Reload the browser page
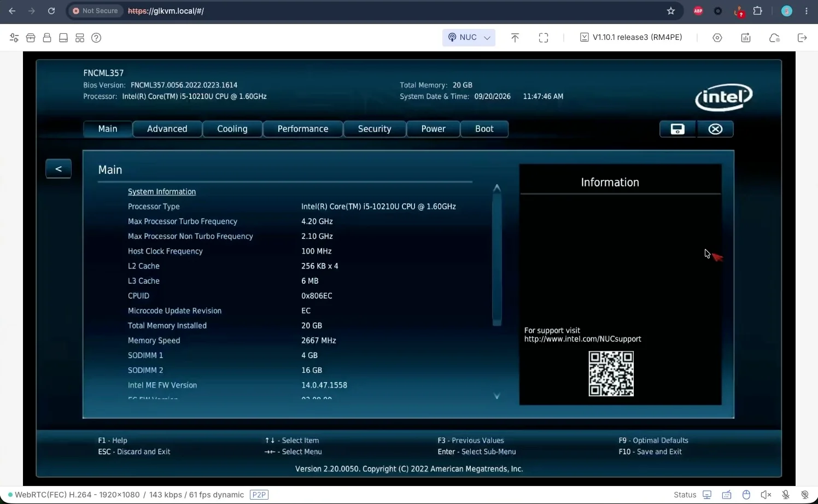 pos(51,11)
